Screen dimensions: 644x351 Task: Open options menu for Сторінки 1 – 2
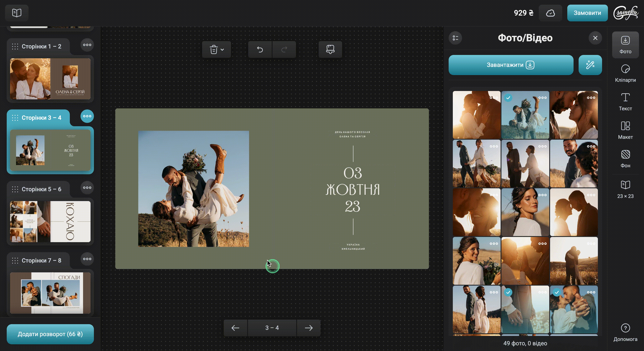(87, 45)
